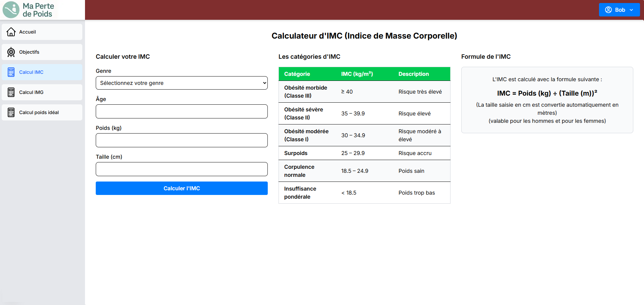
Task: Click the calculator icon for Calcul poids idéal
Action: [11, 112]
